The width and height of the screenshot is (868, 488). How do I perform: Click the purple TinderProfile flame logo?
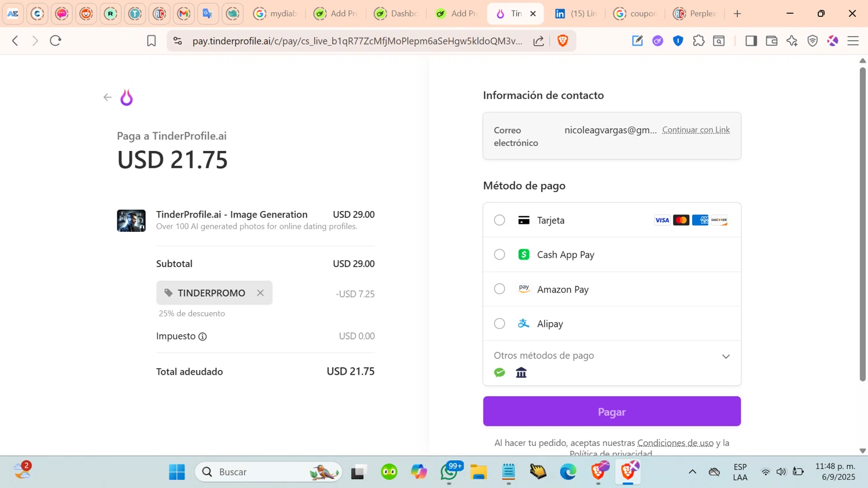pyautogui.click(x=127, y=98)
